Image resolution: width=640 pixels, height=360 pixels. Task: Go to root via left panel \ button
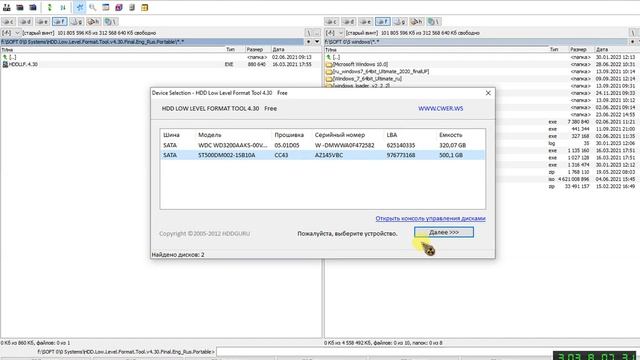pyautogui.click(x=309, y=33)
